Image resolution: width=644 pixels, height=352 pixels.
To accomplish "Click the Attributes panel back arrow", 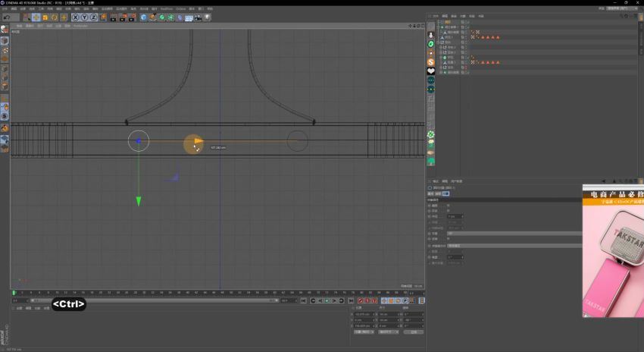I will pos(603,181).
